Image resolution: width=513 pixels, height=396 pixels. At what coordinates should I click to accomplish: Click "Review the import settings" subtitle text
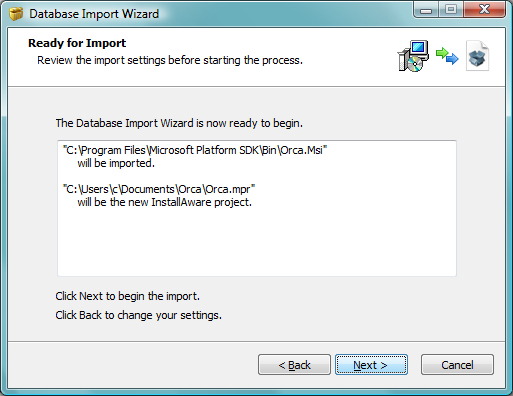170,60
